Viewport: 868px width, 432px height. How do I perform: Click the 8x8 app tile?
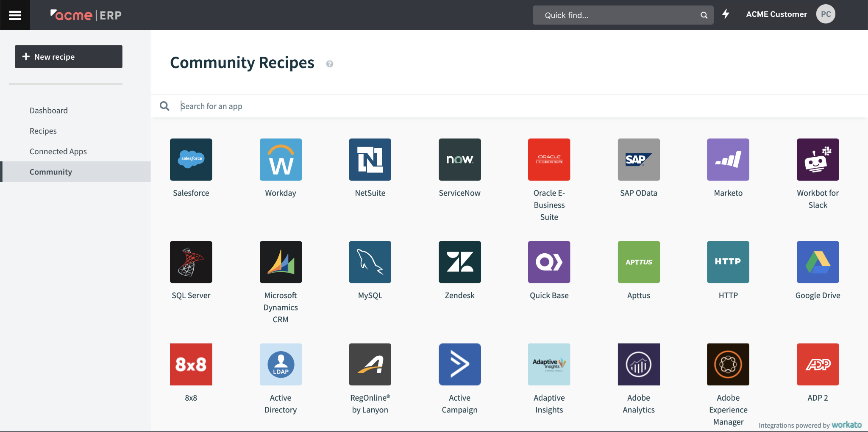click(191, 364)
